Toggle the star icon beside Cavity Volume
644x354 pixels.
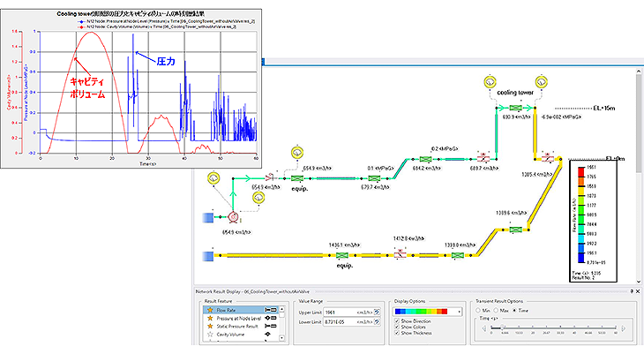tap(210, 335)
